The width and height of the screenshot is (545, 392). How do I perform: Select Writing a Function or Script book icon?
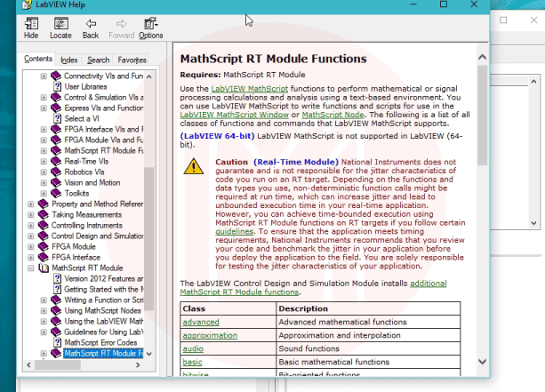coord(56,300)
